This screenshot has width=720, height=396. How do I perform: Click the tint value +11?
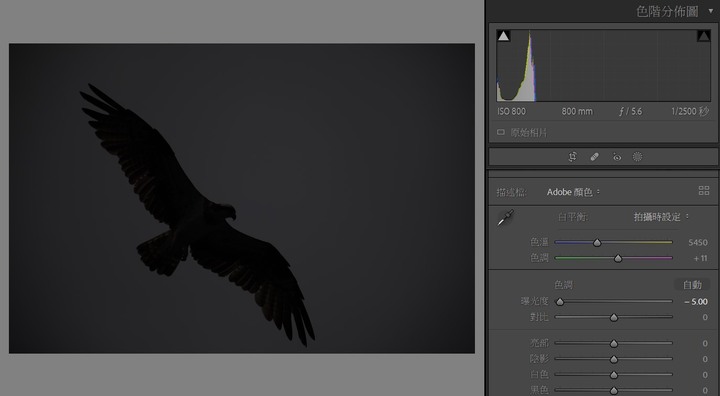coord(700,258)
